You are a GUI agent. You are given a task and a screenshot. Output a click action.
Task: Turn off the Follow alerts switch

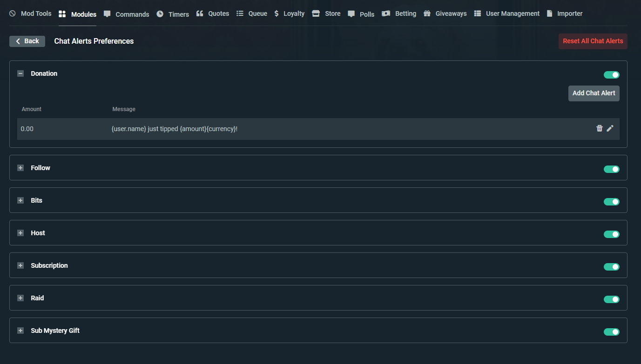pos(611,169)
